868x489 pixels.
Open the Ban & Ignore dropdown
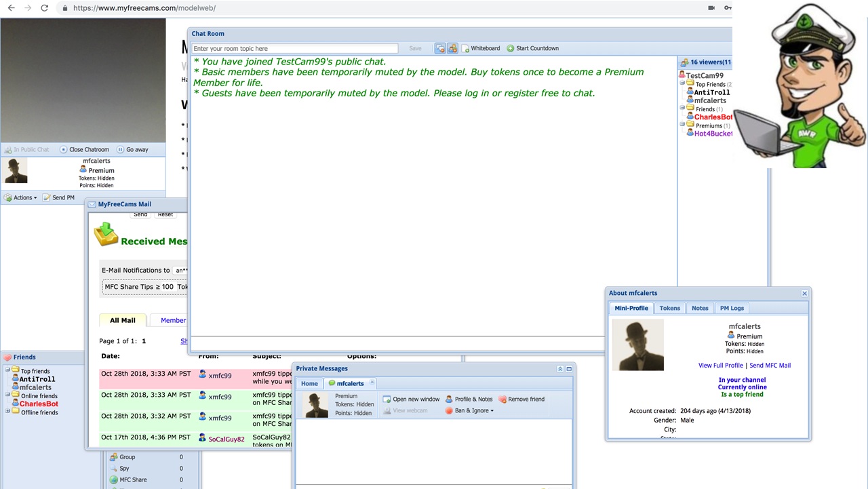pos(469,410)
